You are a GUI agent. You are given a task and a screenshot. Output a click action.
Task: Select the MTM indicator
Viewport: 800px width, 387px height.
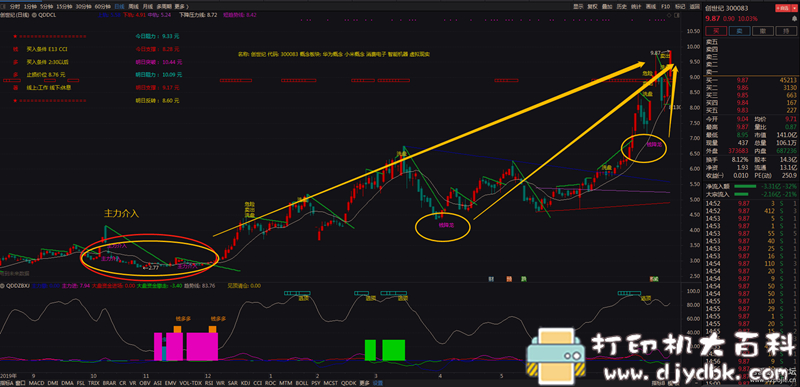pyautogui.click(x=285, y=382)
